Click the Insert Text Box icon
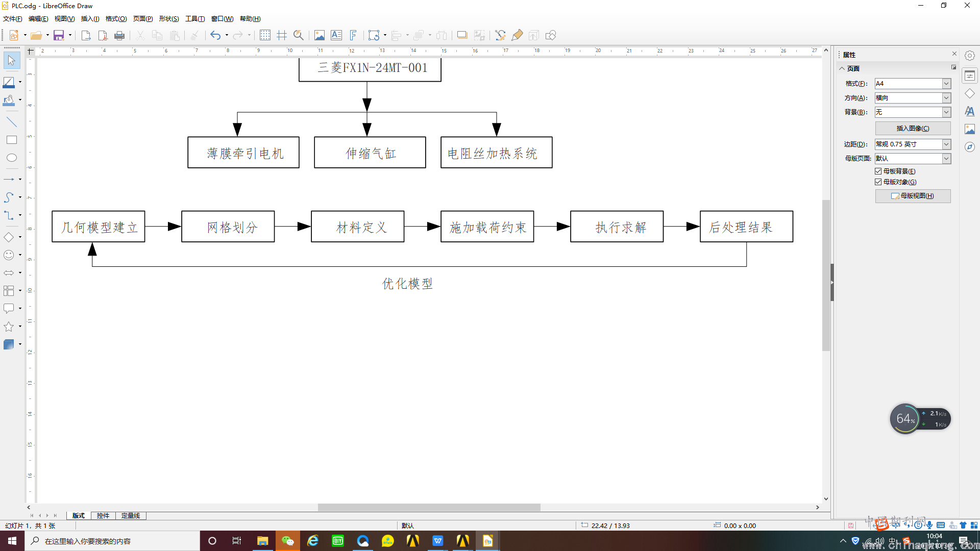This screenshot has height=551, width=980. [336, 35]
